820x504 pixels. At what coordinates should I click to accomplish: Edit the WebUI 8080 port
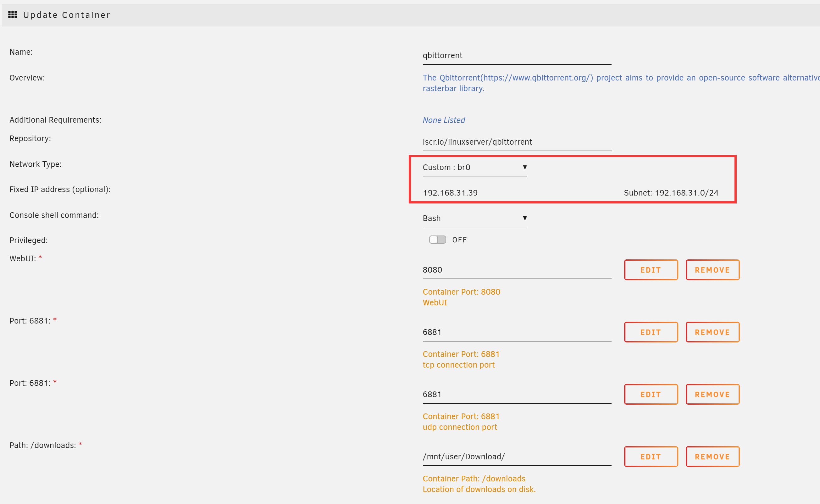tap(650, 270)
